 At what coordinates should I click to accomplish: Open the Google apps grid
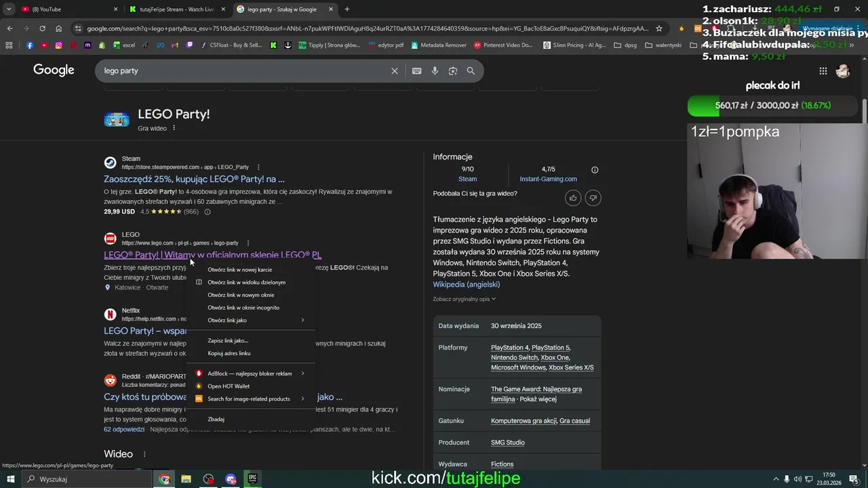click(823, 70)
